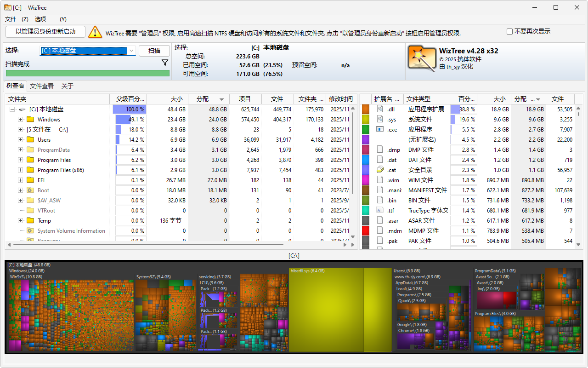Screen dimensions: 588x368
Task: Click the orange swatch for .dll
Action: (366, 109)
